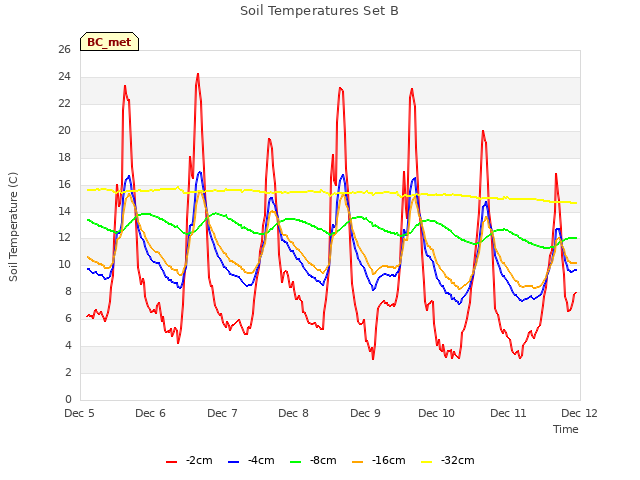The image size is (640, 480).
Task: Toggle the -2cm series in legend
Action: pyautogui.click(x=189, y=461)
